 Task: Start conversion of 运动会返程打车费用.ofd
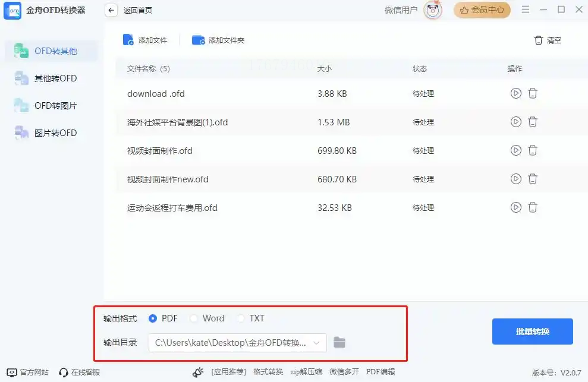515,207
